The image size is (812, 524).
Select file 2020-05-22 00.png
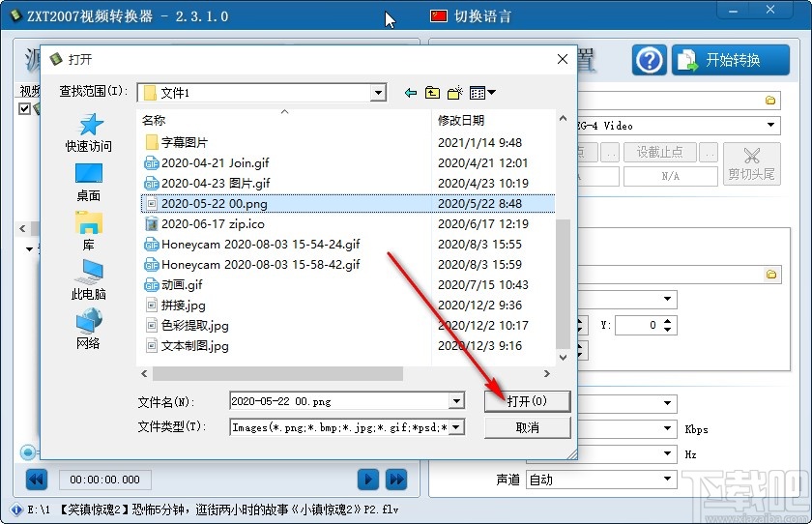pyautogui.click(x=347, y=203)
